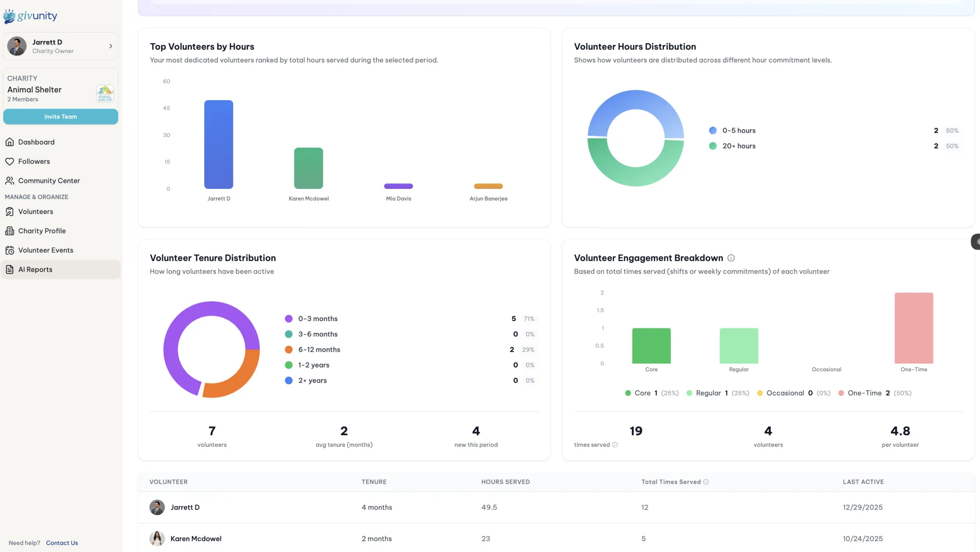Image resolution: width=980 pixels, height=552 pixels.
Task: Expand the Jarrett D profile chevron
Action: [111, 46]
